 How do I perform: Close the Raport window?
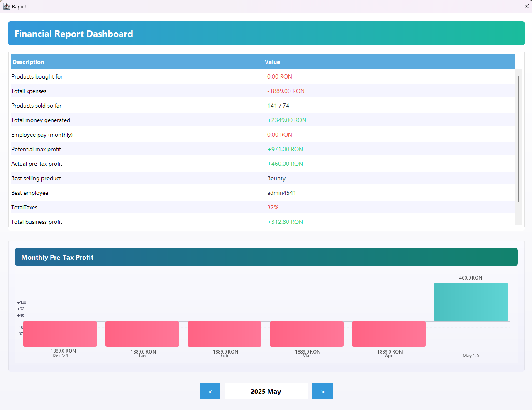(x=526, y=6)
